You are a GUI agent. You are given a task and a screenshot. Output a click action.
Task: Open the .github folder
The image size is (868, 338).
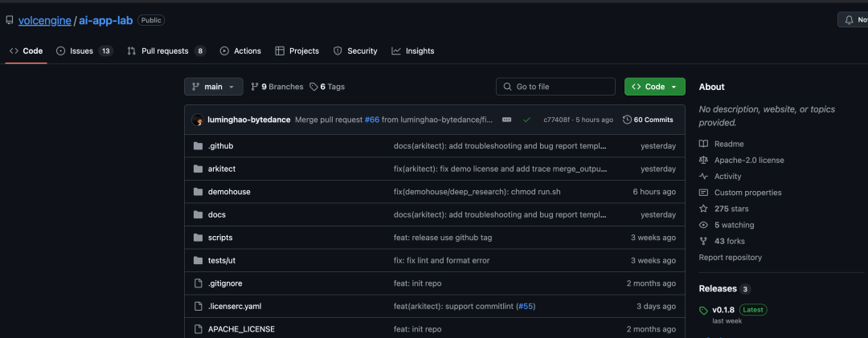(x=220, y=146)
